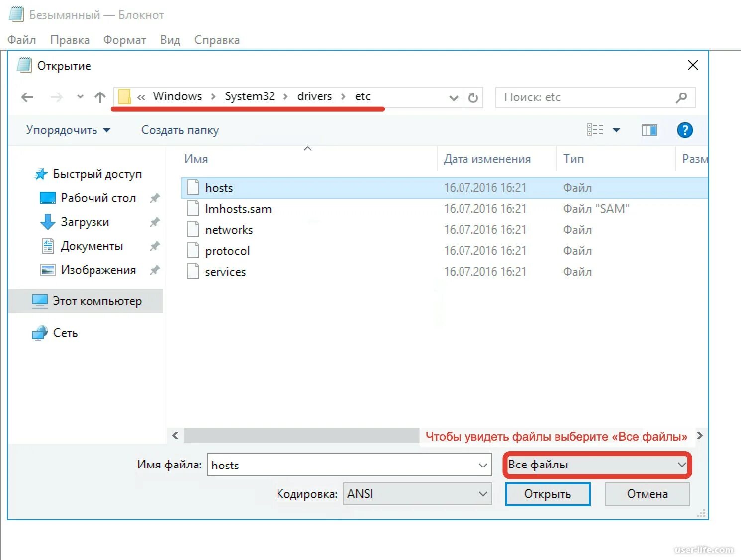Go up one folder level arrow
This screenshot has height=560, width=741.
coord(100,97)
